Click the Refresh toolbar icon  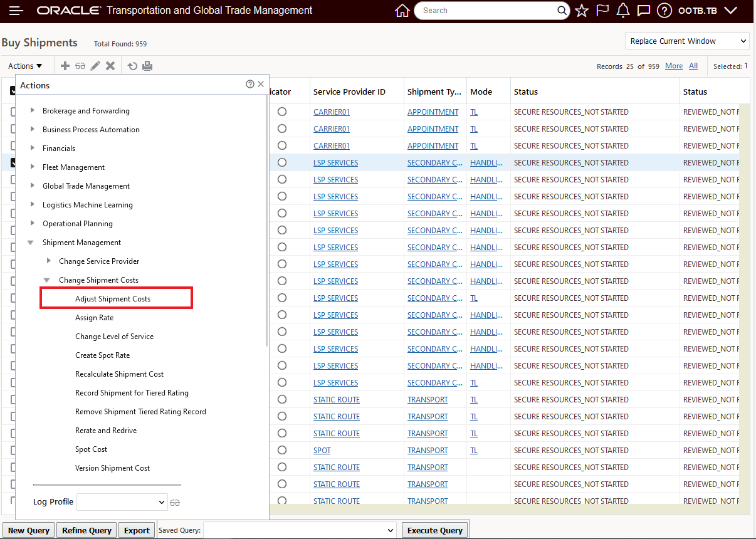tap(132, 66)
